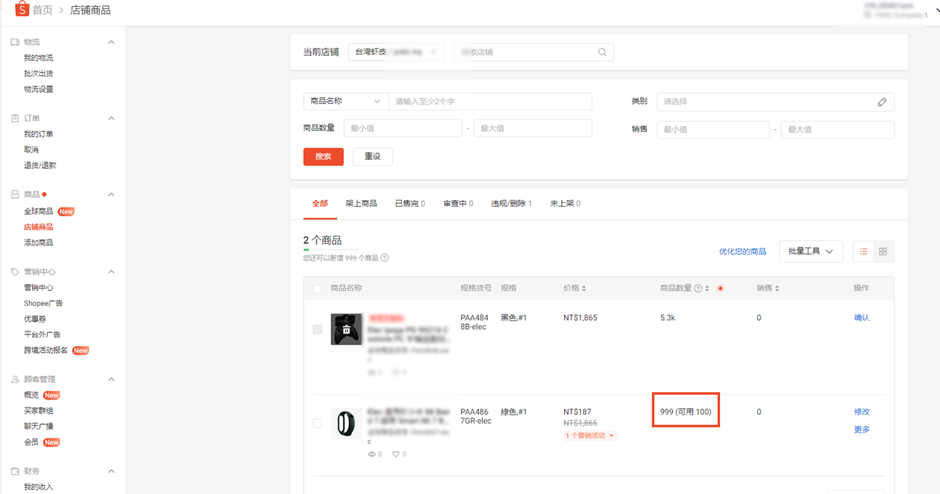Image resolution: width=940 pixels, height=494 pixels.
Task: Switch to the 架上商品 tab
Action: click(361, 203)
